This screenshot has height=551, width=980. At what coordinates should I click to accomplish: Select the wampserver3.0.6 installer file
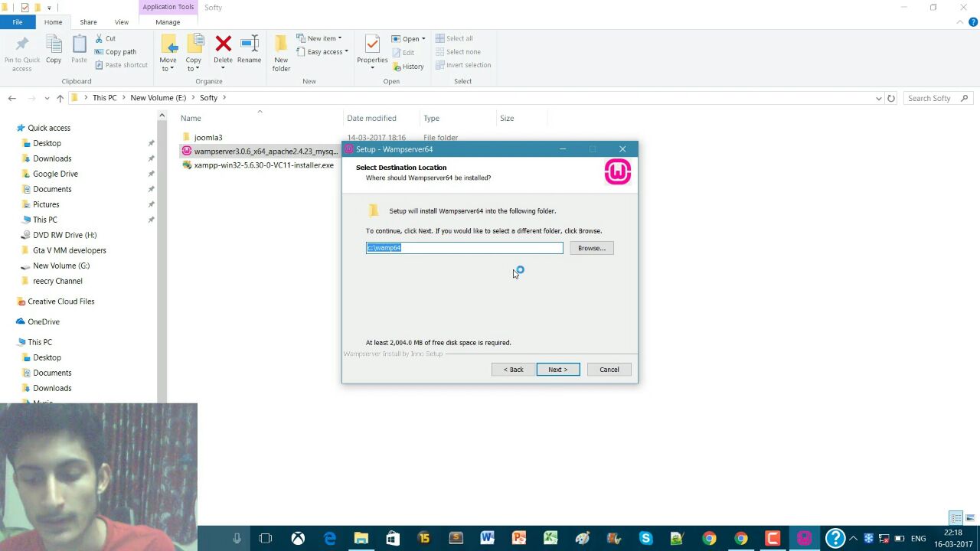[260, 152]
